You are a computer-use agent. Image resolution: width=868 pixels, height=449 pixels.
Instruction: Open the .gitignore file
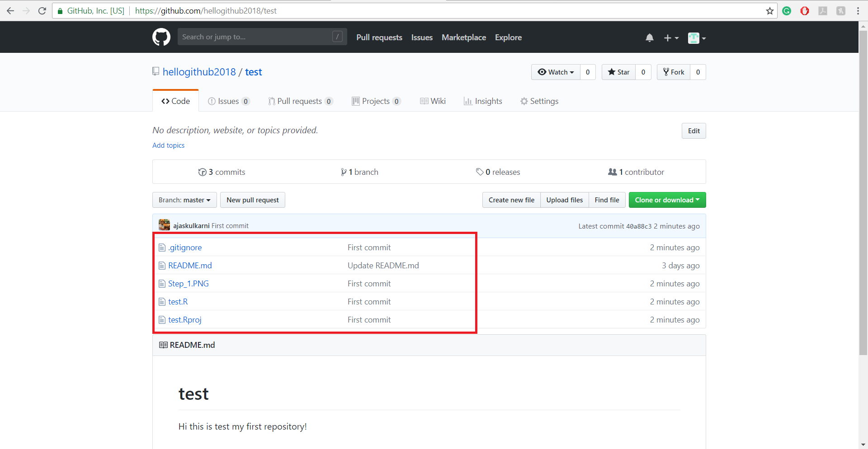(x=185, y=248)
